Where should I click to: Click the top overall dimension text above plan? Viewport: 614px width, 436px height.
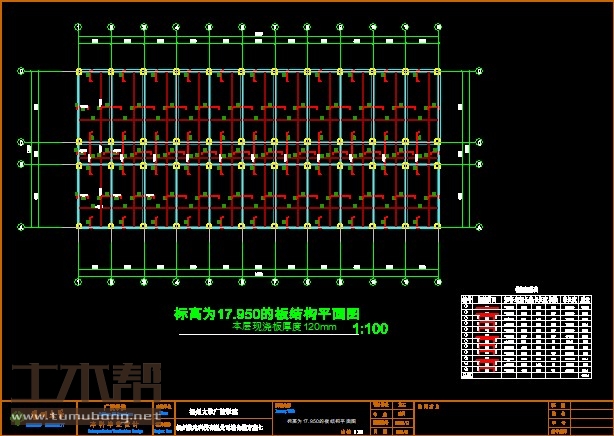pos(258,33)
